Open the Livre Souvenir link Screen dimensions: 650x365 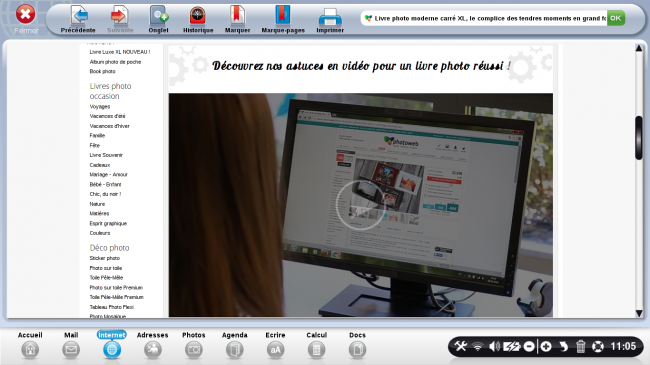[106, 155]
